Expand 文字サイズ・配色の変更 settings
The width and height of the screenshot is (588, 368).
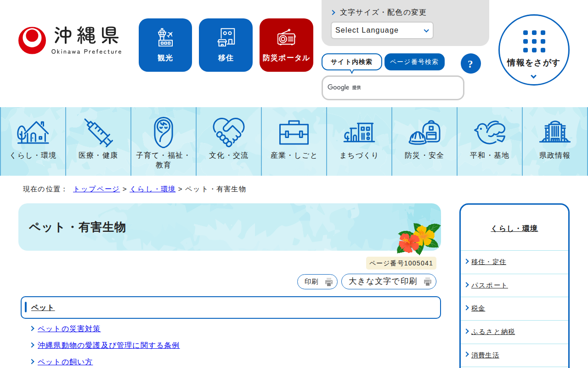pos(379,12)
